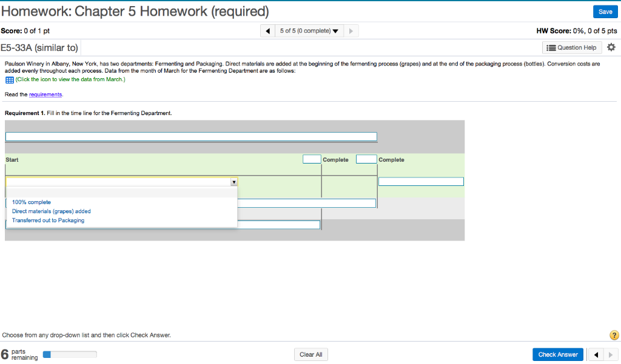Choose 'Direct materials (grapes) added' option
621x364 pixels.
(51, 211)
